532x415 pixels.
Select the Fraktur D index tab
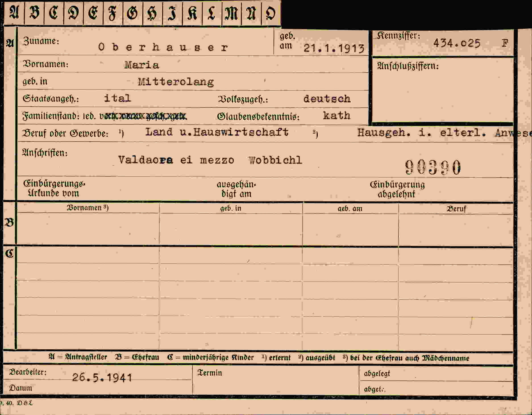click(x=74, y=12)
